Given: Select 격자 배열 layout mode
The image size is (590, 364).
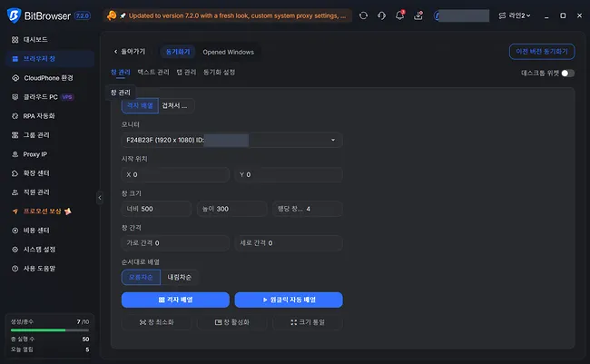Looking at the screenshot, I should [140, 105].
